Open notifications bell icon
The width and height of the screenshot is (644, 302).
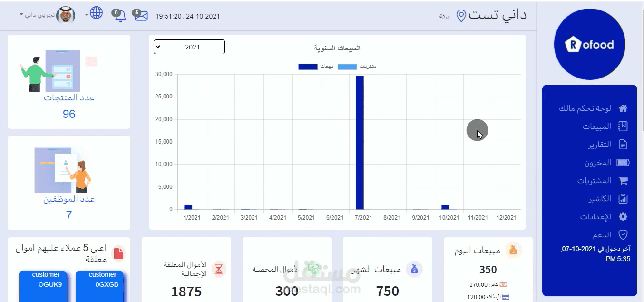(121, 16)
